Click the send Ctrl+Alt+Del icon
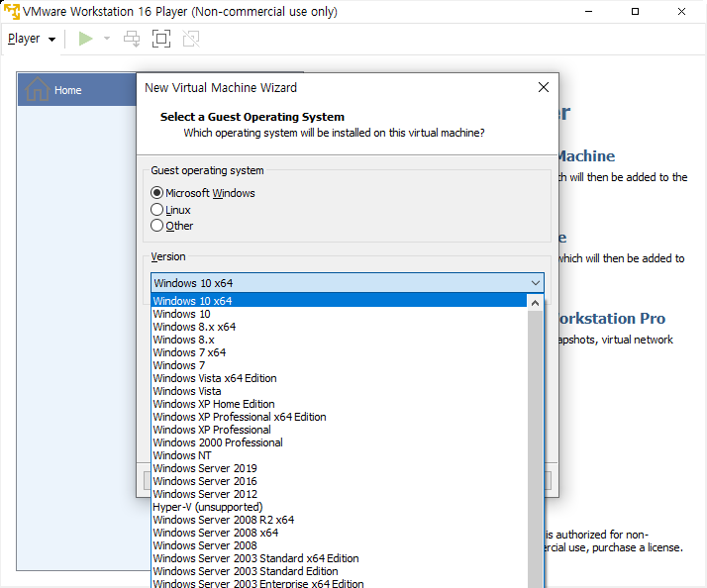The width and height of the screenshot is (707, 588). point(132,39)
